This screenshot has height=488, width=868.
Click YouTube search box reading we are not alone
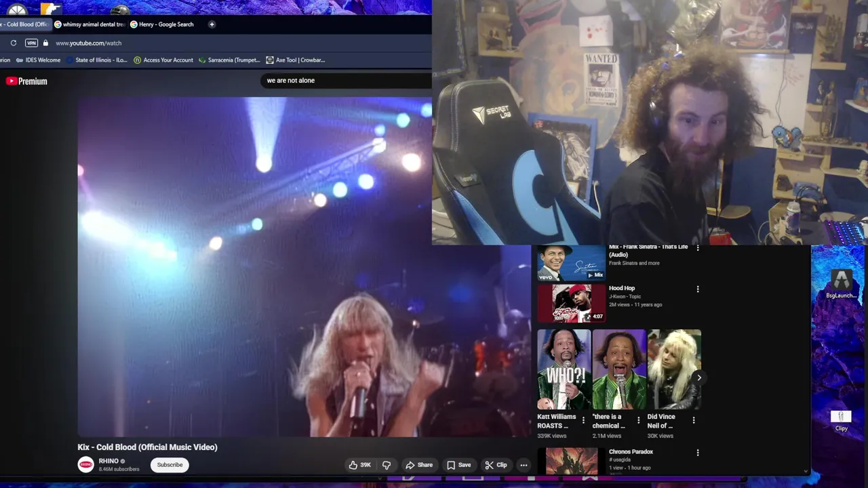(346, 81)
